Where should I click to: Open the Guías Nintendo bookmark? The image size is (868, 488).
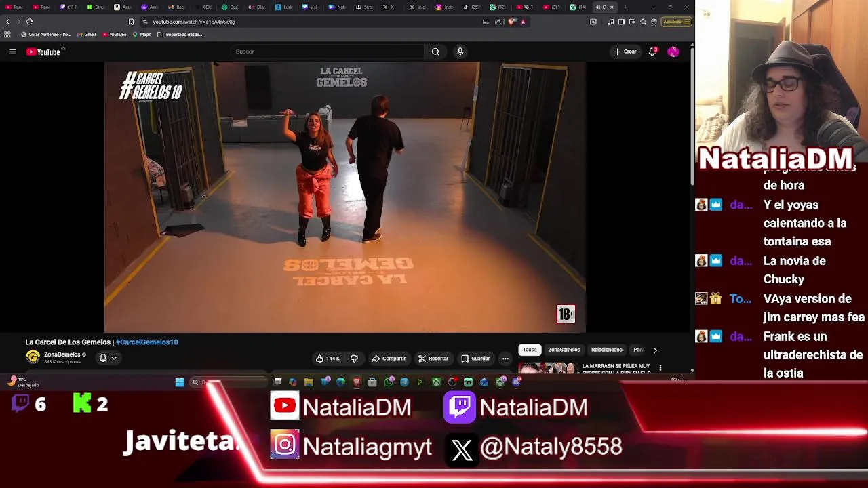pyautogui.click(x=45, y=35)
